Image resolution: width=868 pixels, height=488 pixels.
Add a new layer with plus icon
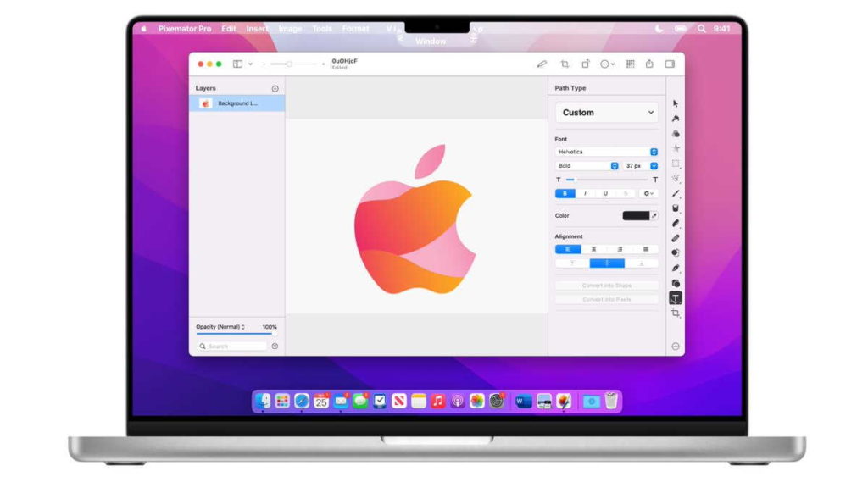click(x=275, y=88)
